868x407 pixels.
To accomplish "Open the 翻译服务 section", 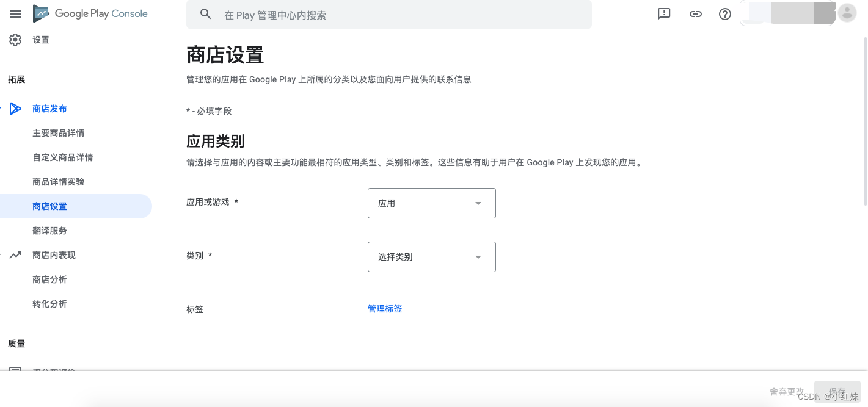I will coord(49,231).
